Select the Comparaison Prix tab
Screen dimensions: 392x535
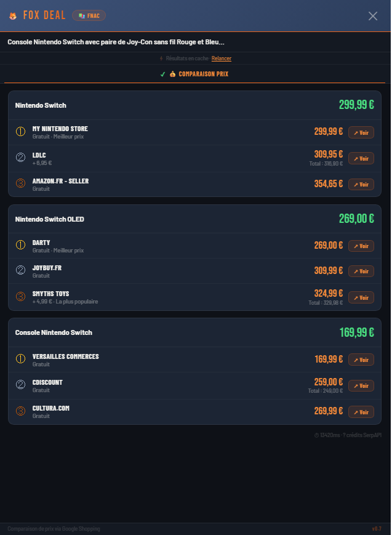coord(194,74)
